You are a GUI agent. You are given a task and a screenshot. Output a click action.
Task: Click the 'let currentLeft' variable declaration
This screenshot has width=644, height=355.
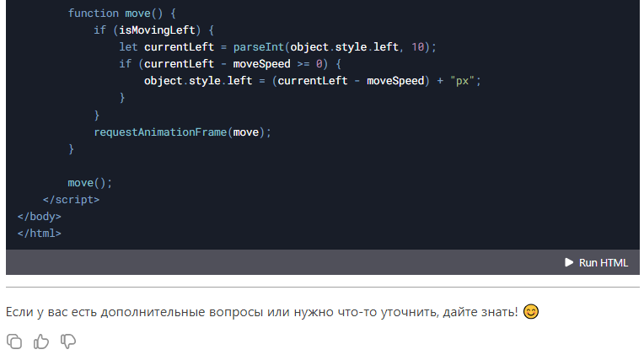tap(164, 46)
